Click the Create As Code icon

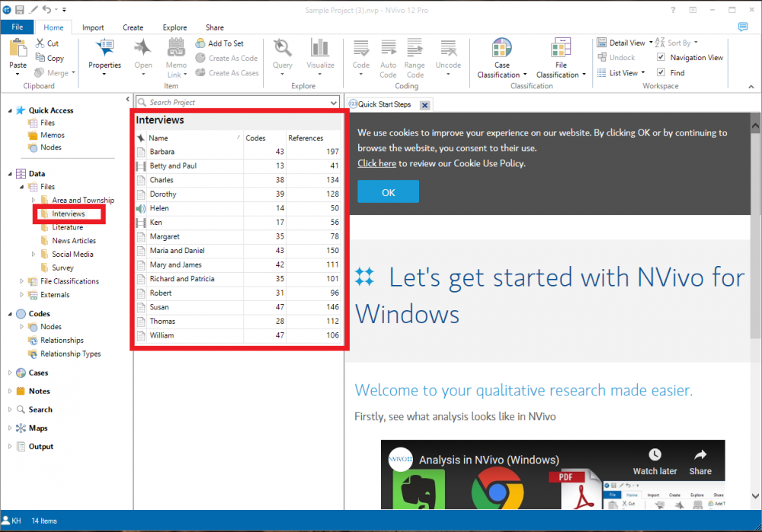[x=200, y=58]
